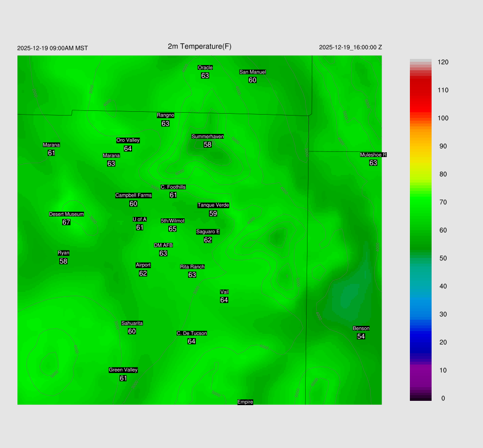The image size is (483, 448).
Task: Click the Empire label at map bottom
Action: coord(245,402)
